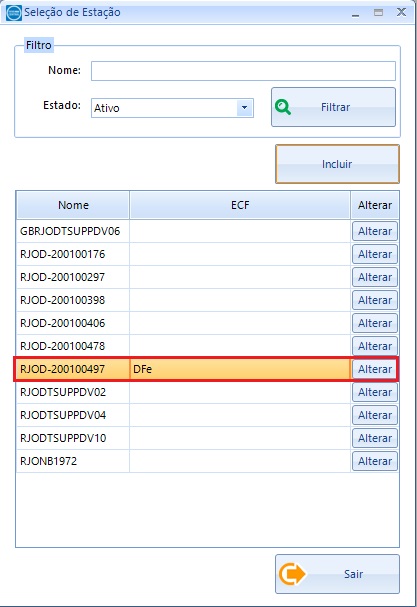Select the RJODTSUPPDV10 station name
The height and width of the screenshot is (607, 417).
(63, 438)
